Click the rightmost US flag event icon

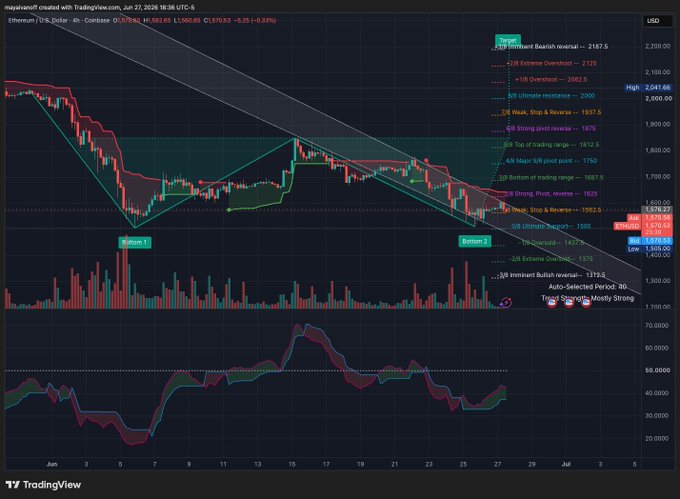pos(586,303)
